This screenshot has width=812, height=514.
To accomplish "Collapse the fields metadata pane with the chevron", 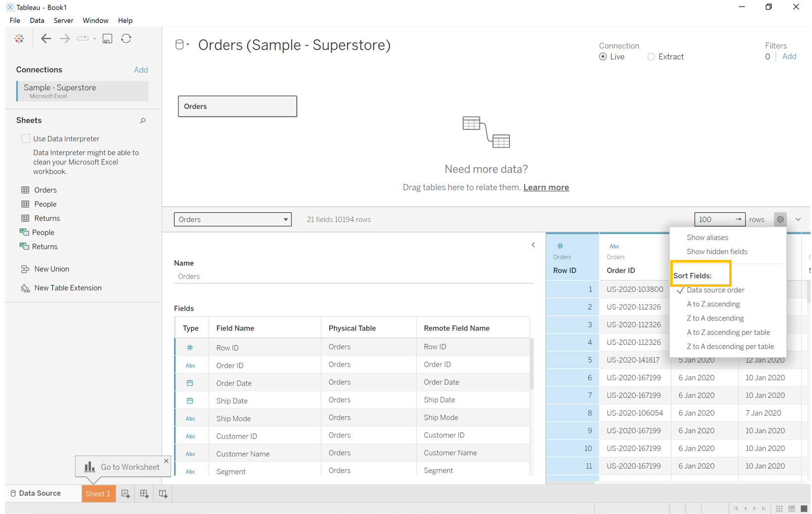I will pyautogui.click(x=533, y=245).
